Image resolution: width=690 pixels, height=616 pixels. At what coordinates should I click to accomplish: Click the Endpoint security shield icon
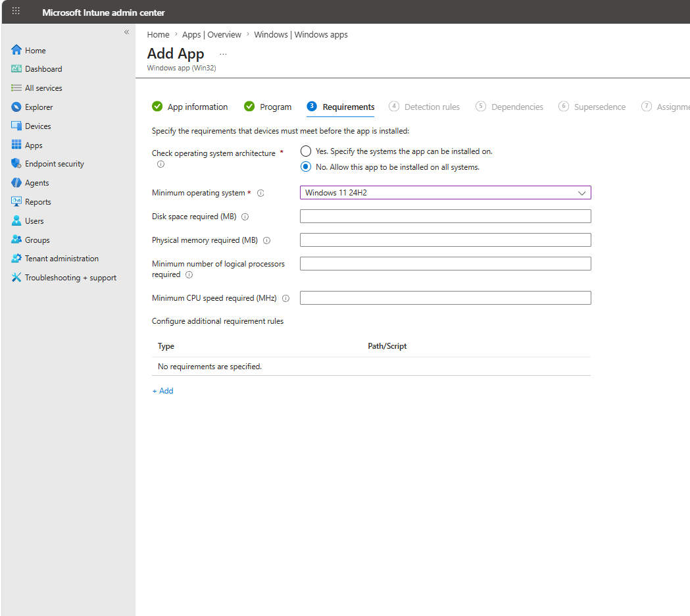(16, 163)
